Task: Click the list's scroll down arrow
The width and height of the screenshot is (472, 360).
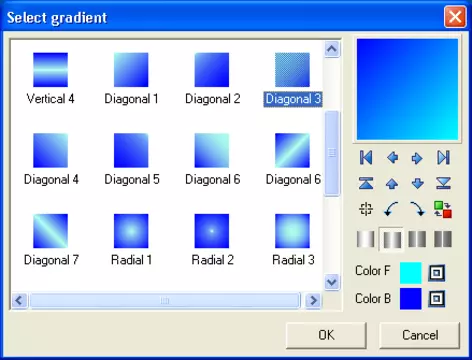Action: [332, 282]
